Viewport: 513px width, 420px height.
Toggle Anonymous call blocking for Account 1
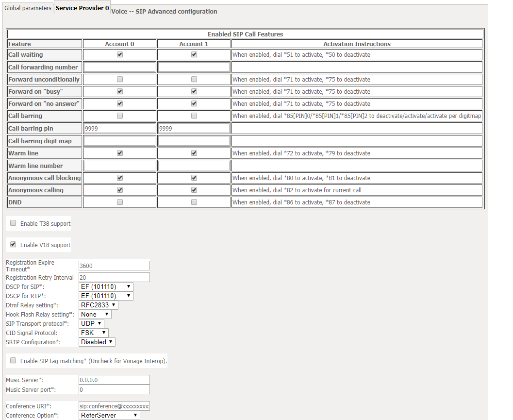(194, 178)
